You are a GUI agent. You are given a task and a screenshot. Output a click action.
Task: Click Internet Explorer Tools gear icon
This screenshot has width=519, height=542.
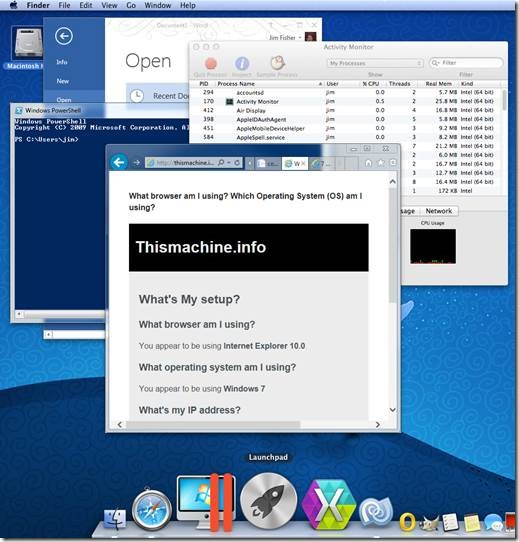[393, 162]
